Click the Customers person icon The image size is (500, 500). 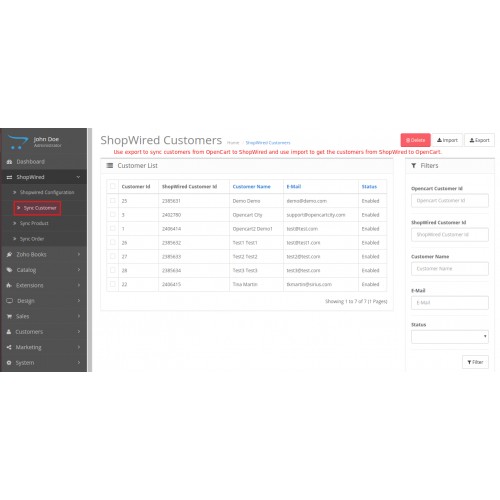click(9, 332)
